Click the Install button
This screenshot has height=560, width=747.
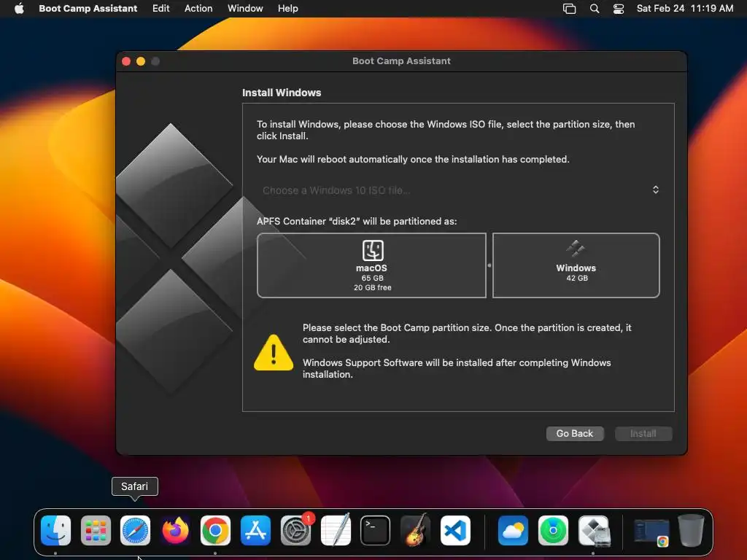[x=643, y=433]
